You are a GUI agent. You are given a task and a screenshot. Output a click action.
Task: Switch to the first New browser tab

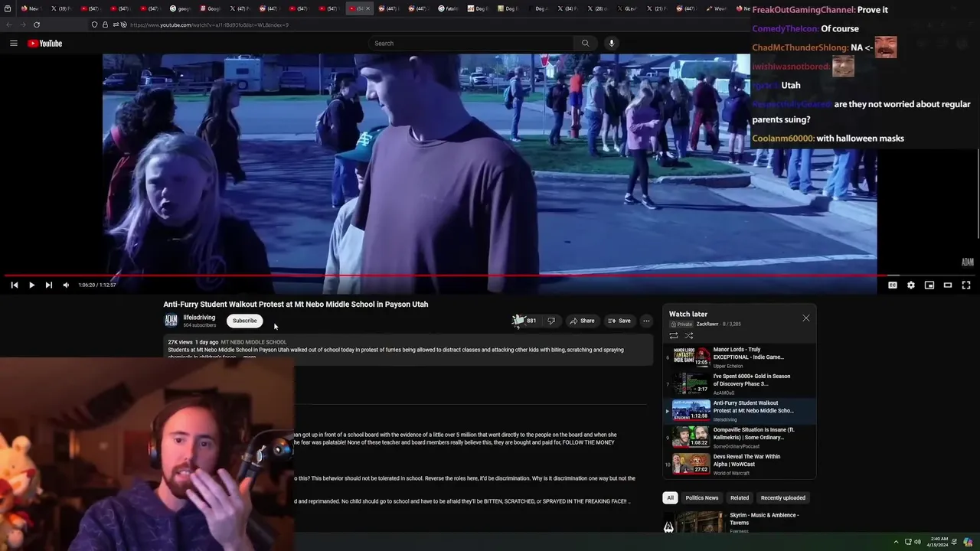pos(31,8)
